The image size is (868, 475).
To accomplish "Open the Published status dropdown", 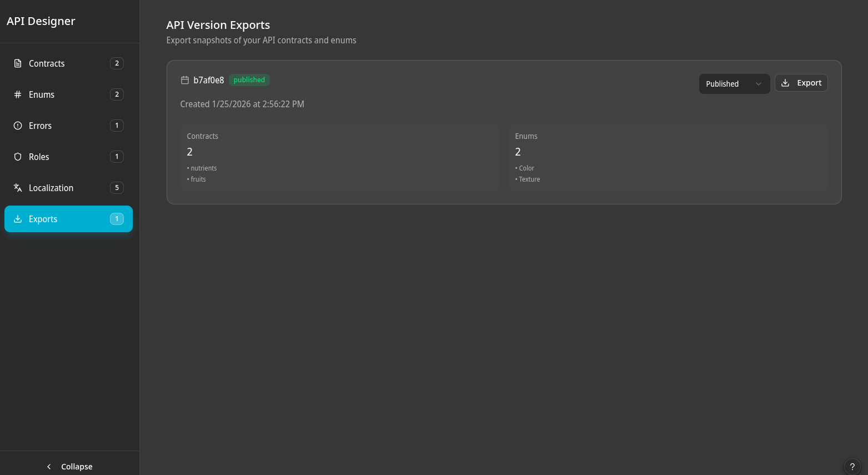I will click(734, 84).
